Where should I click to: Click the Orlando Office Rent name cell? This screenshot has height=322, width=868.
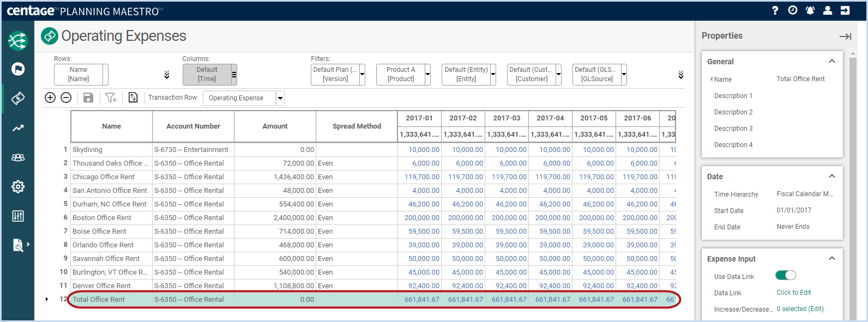pyautogui.click(x=112, y=245)
